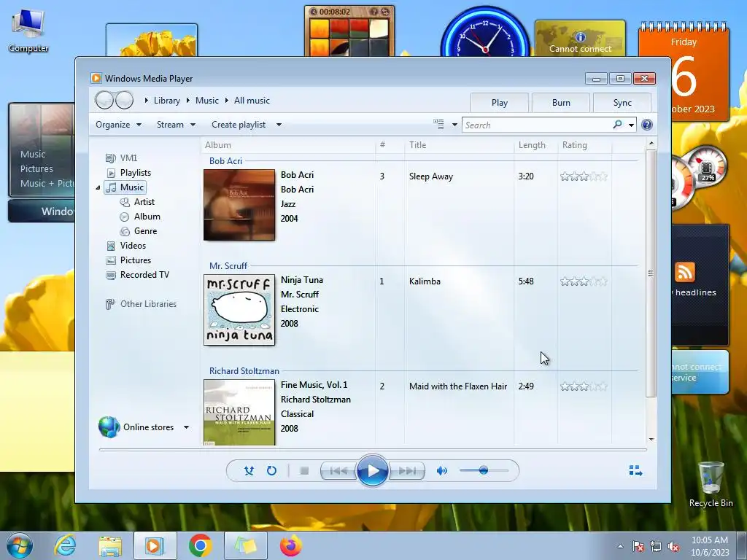Set star rating for Kalimba
Screen dimensions: 747x560
pos(584,281)
